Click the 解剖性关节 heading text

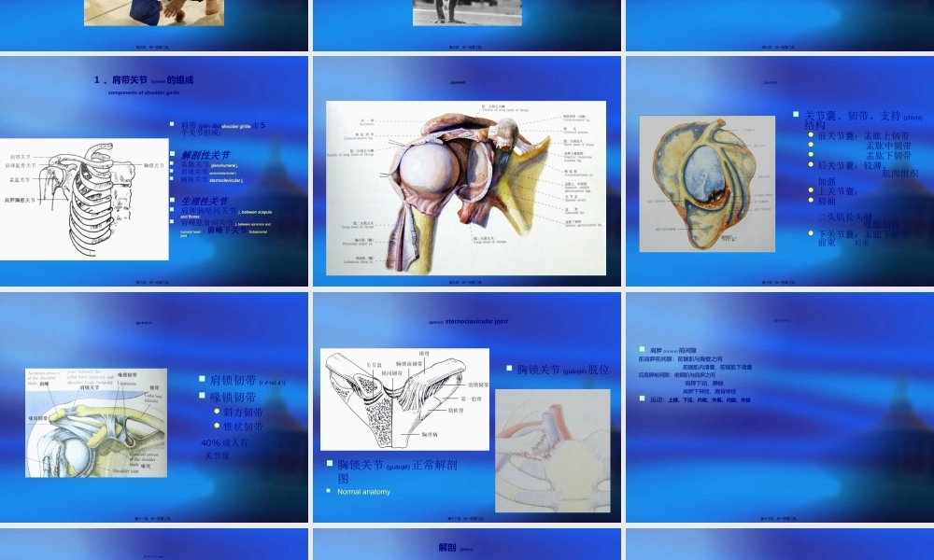[204, 155]
